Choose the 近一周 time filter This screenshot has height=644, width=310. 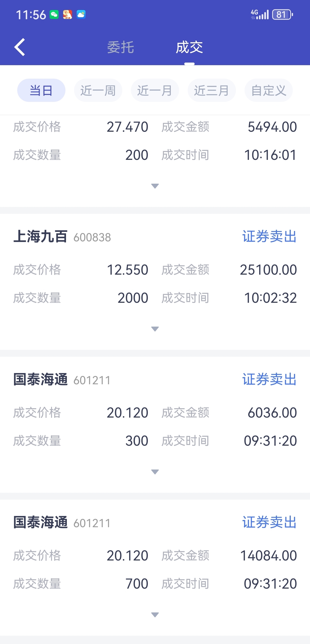coord(98,90)
